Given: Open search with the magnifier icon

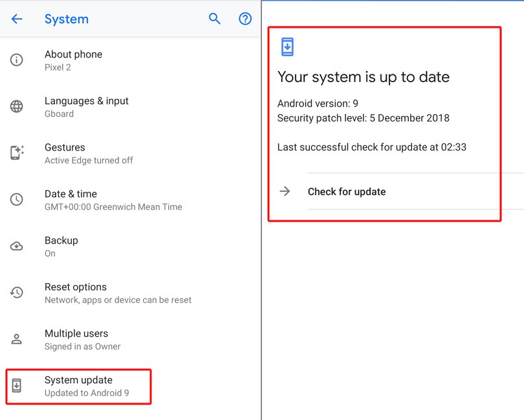Looking at the screenshot, I should point(215,19).
